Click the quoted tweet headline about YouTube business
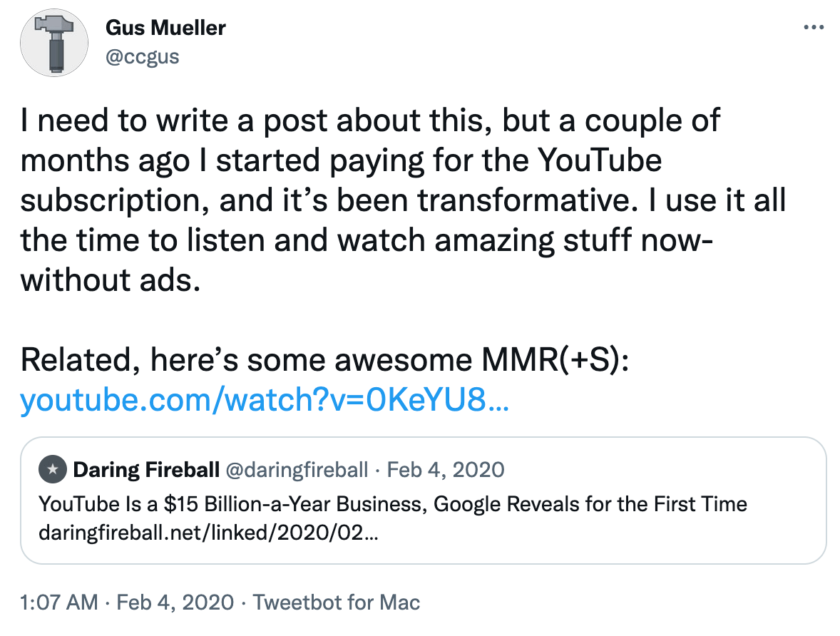 [393, 504]
